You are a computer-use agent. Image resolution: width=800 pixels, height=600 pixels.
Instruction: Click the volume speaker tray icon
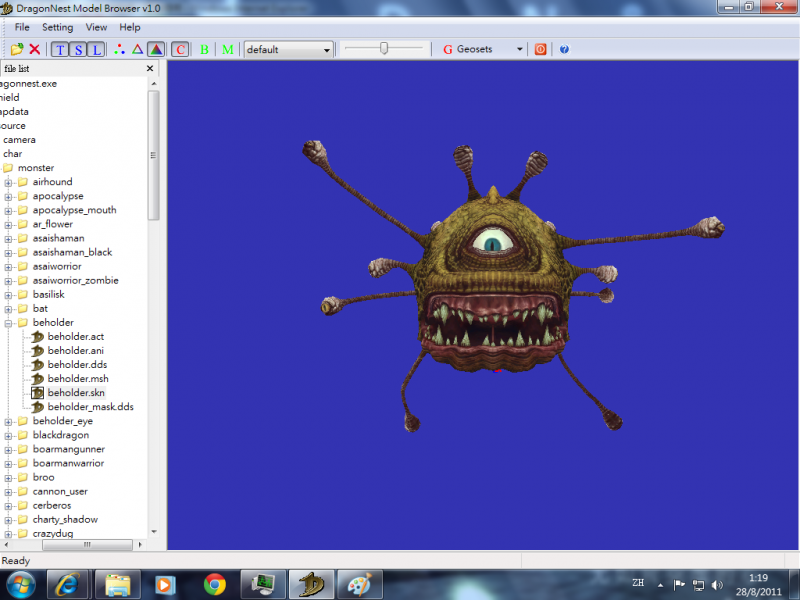point(717,585)
